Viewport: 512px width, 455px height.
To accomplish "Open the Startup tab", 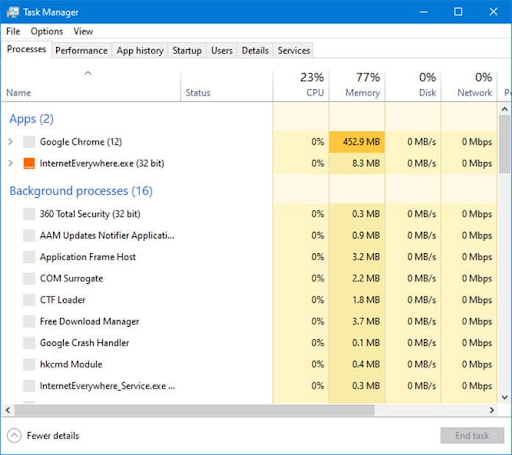I will pos(187,51).
